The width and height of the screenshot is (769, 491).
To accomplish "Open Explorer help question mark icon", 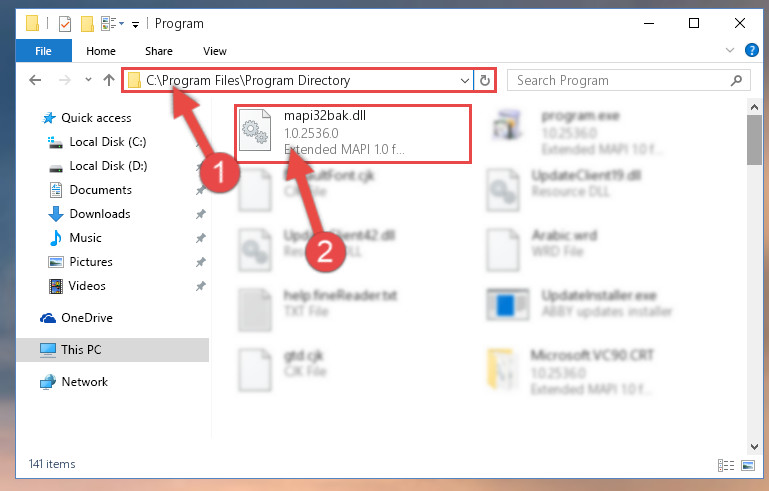I will pyautogui.click(x=751, y=50).
